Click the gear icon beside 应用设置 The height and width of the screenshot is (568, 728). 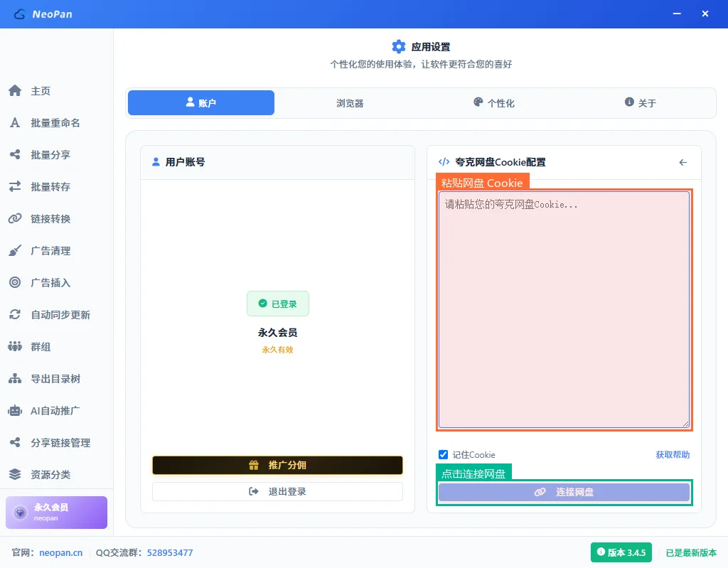tap(398, 46)
